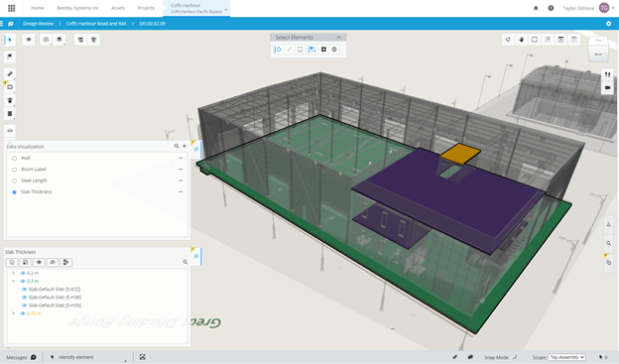The image size is (619, 364).
Task: Choose the Window Area zoom tool
Action: click(548, 40)
